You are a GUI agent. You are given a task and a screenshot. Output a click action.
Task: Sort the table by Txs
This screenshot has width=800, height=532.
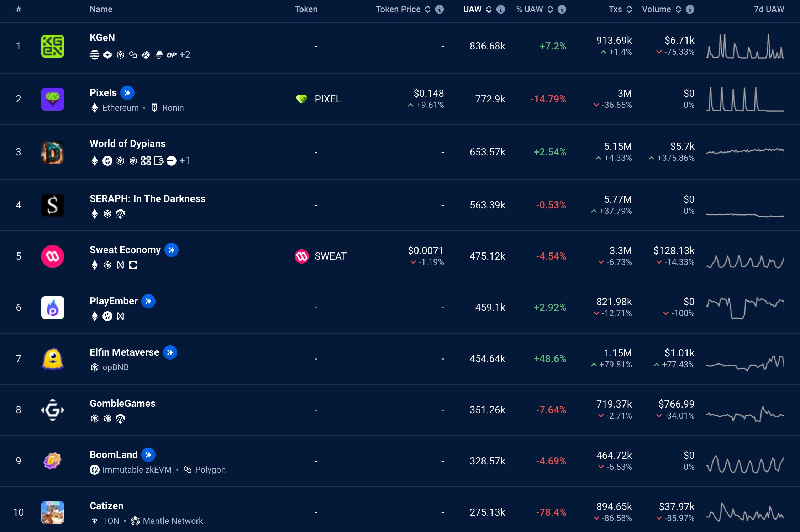[629, 9]
